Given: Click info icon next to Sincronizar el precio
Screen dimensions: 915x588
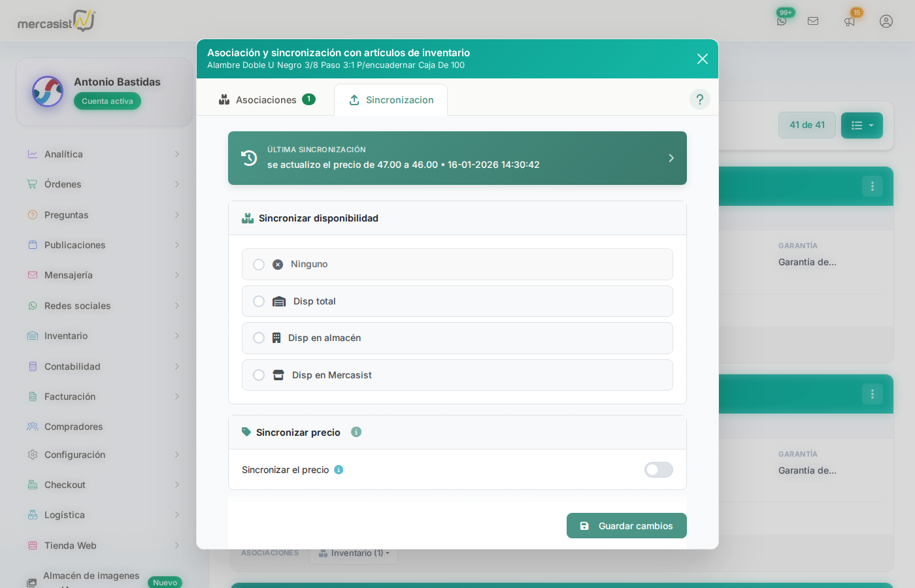Looking at the screenshot, I should click(x=339, y=470).
